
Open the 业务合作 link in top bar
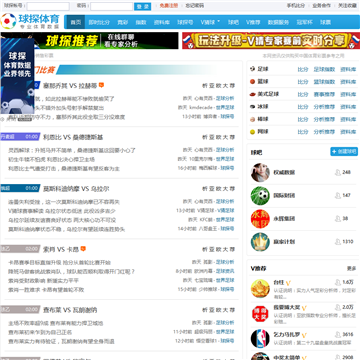(x=322, y=6)
